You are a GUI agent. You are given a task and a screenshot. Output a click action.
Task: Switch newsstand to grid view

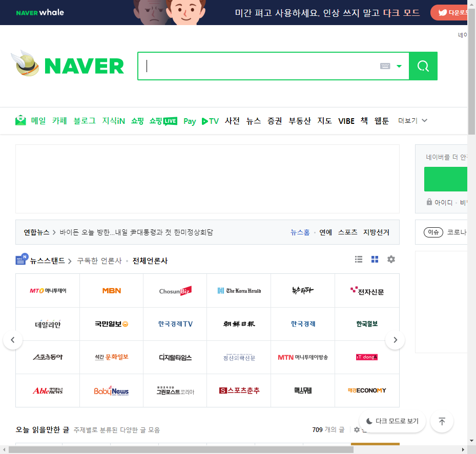[375, 260]
